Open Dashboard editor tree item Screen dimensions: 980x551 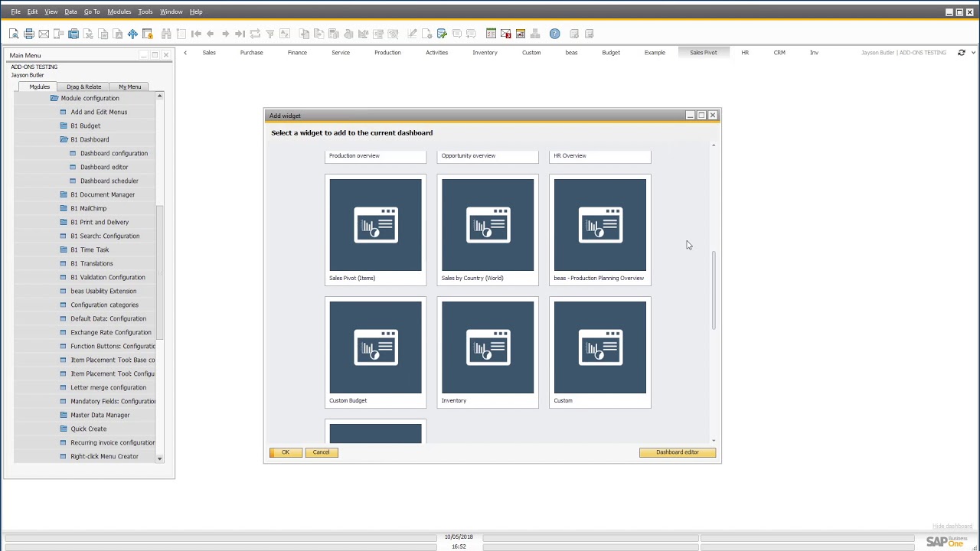(x=104, y=167)
